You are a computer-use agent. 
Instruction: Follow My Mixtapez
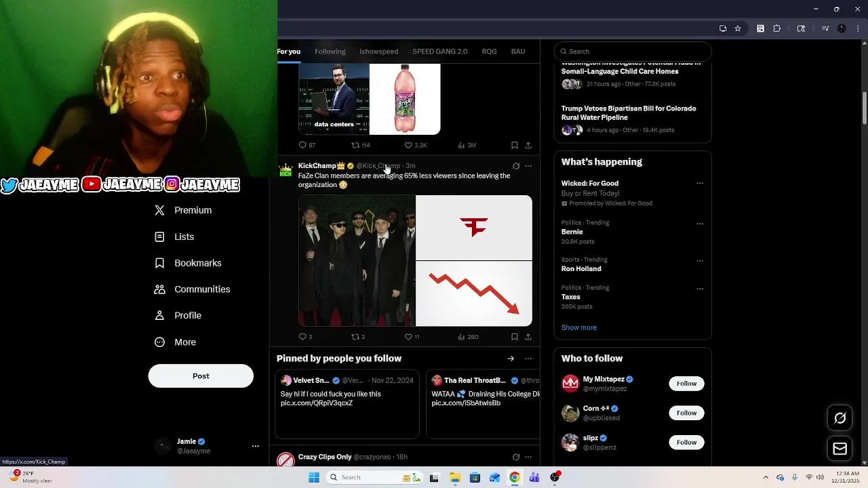[x=686, y=384]
